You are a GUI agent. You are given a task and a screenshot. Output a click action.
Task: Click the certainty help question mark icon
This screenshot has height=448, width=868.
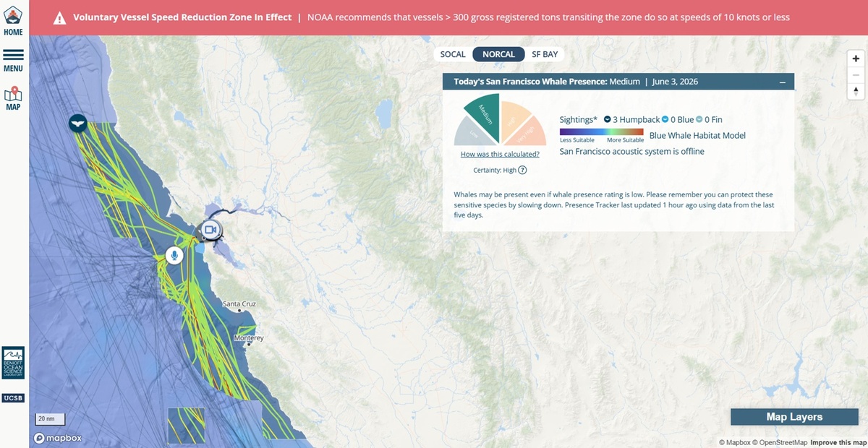[x=522, y=170]
